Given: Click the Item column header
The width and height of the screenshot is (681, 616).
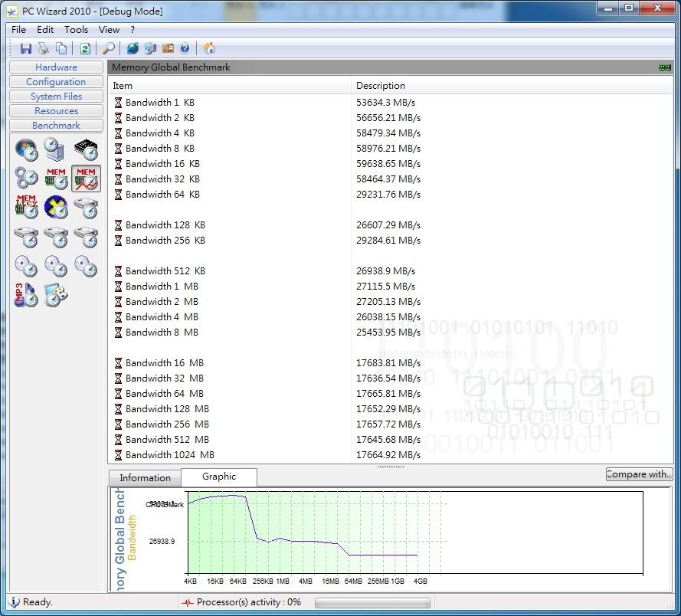Looking at the screenshot, I should click(229, 86).
